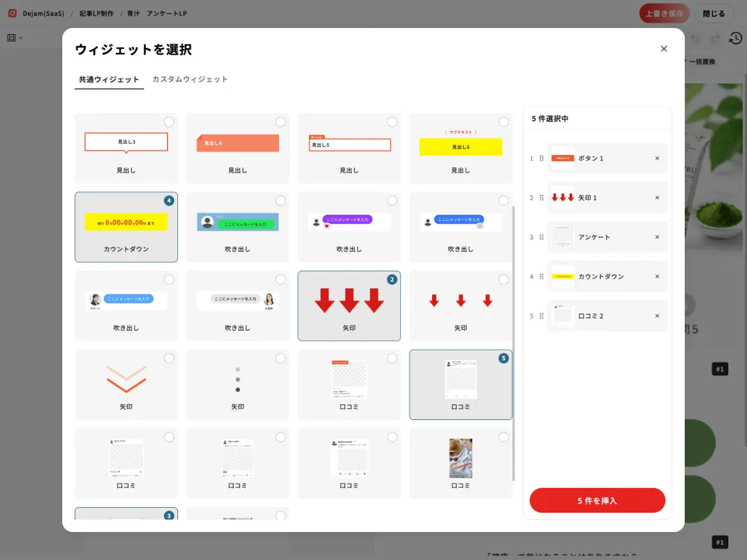Click the drag handle beside 口コミ 2
Image resolution: width=747 pixels, height=560 pixels.
541,316
